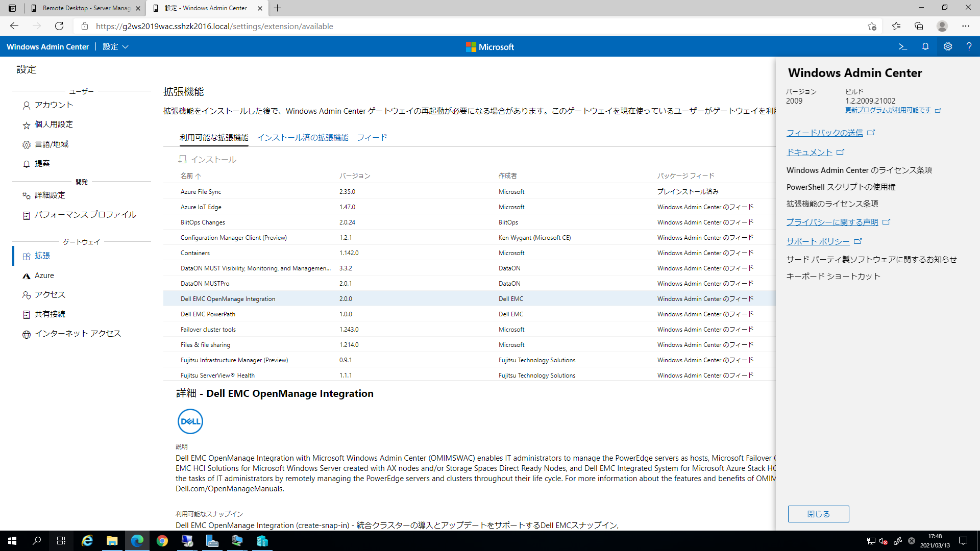Switch to Edge in taskbar
Screen dimensions: 980x551
(x=137, y=541)
